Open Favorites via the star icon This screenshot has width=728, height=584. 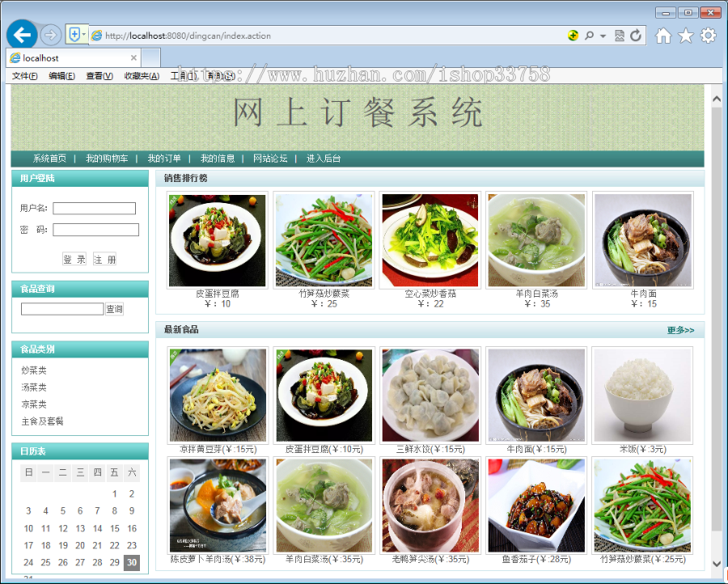[686, 36]
